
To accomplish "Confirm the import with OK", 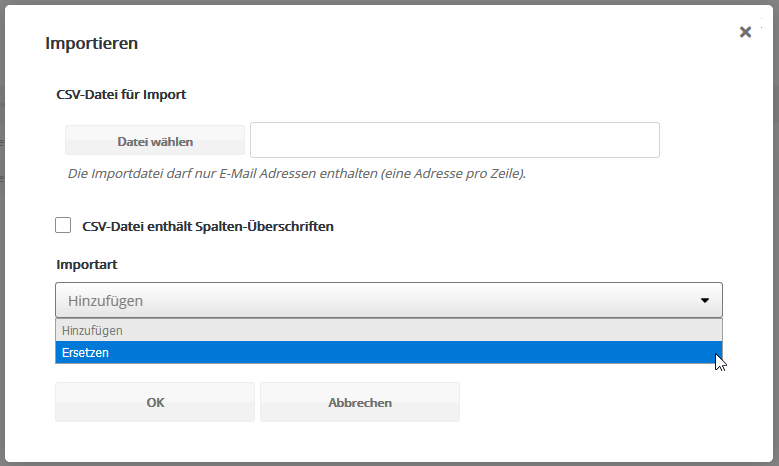I will click(x=155, y=402).
